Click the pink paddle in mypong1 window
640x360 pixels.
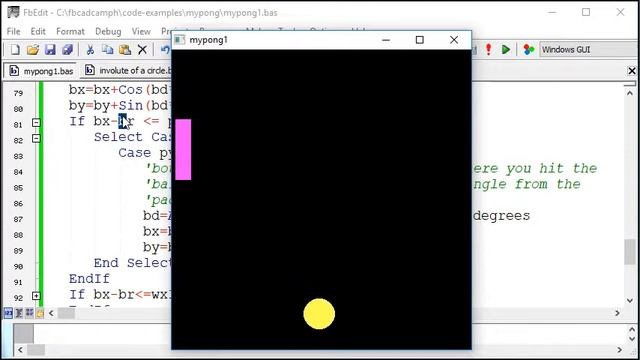pos(183,149)
